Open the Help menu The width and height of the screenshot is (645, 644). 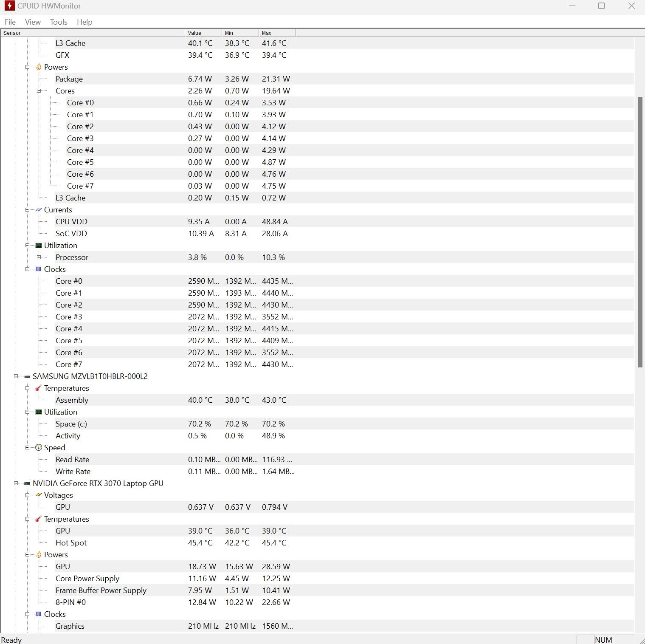84,22
